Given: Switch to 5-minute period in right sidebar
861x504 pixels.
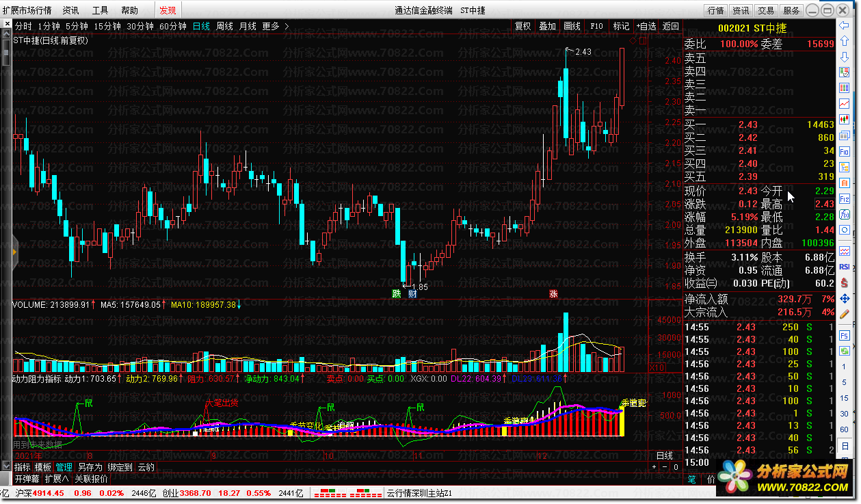Looking at the screenshot, I should pos(844,383).
